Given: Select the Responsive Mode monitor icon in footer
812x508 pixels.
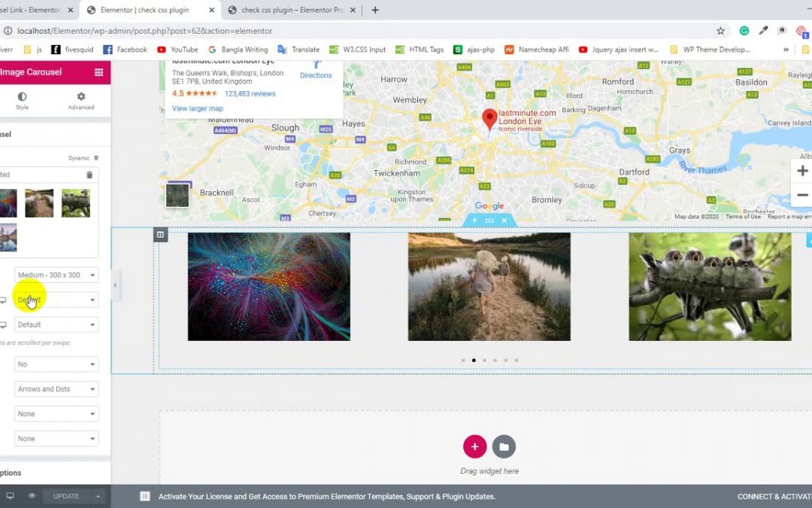Looking at the screenshot, I should [11, 496].
